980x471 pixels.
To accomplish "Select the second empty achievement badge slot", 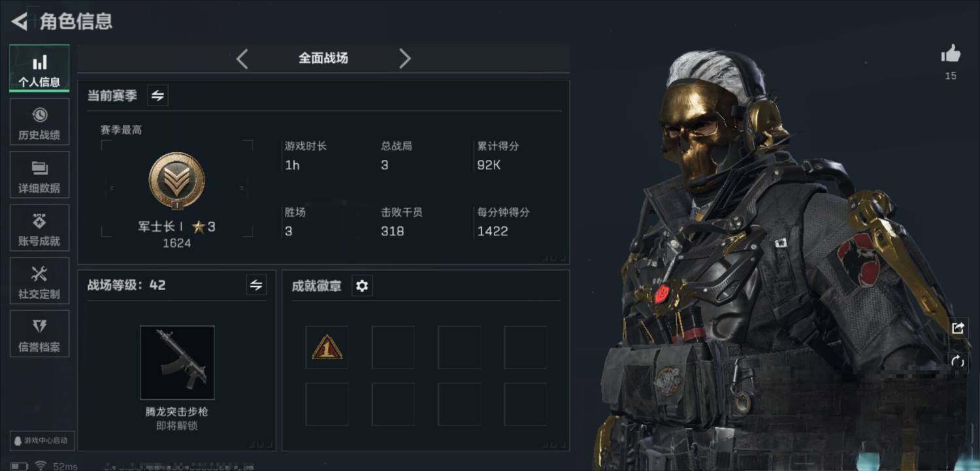I will coord(393,348).
